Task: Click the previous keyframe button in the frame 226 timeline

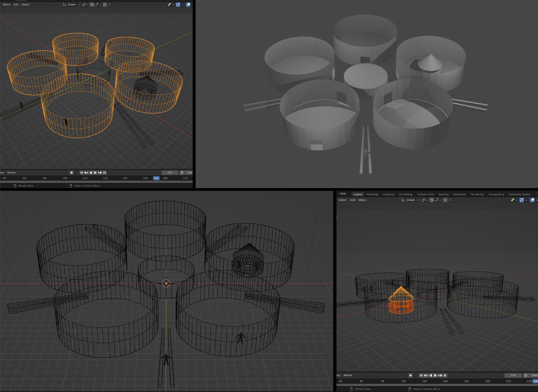Action: click(426, 375)
